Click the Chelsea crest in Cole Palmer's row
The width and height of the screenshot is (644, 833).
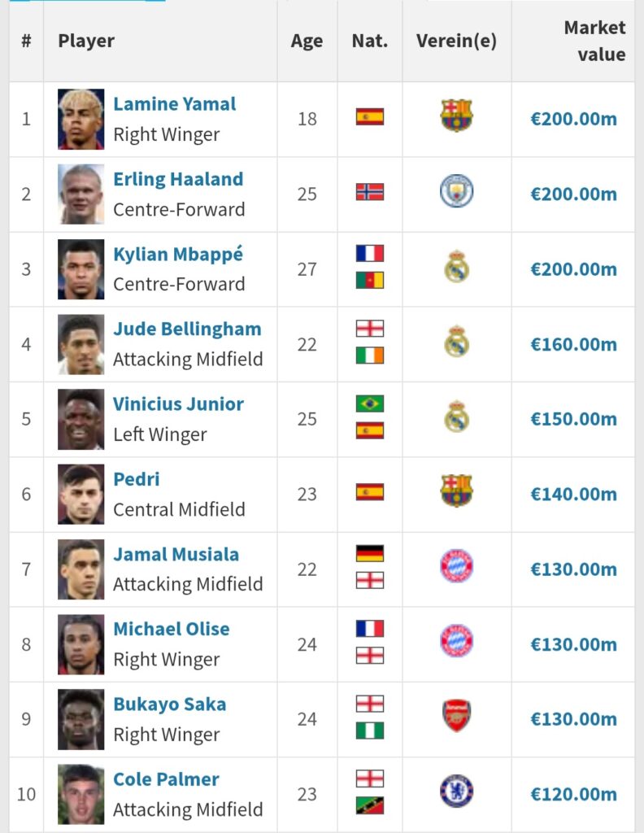tap(456, 792)
